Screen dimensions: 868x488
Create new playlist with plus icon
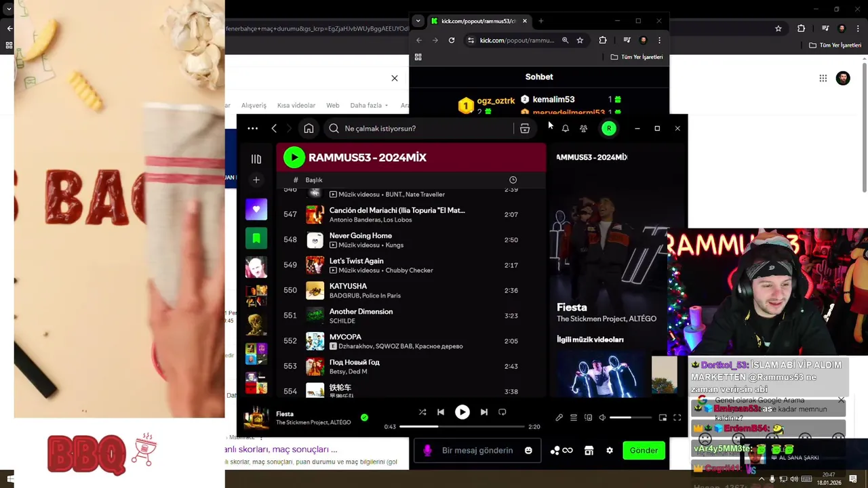(x=256, y=180)
